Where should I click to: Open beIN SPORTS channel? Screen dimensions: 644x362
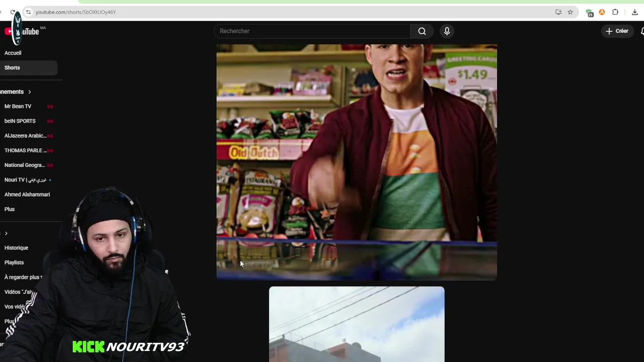tap(20, 121)
